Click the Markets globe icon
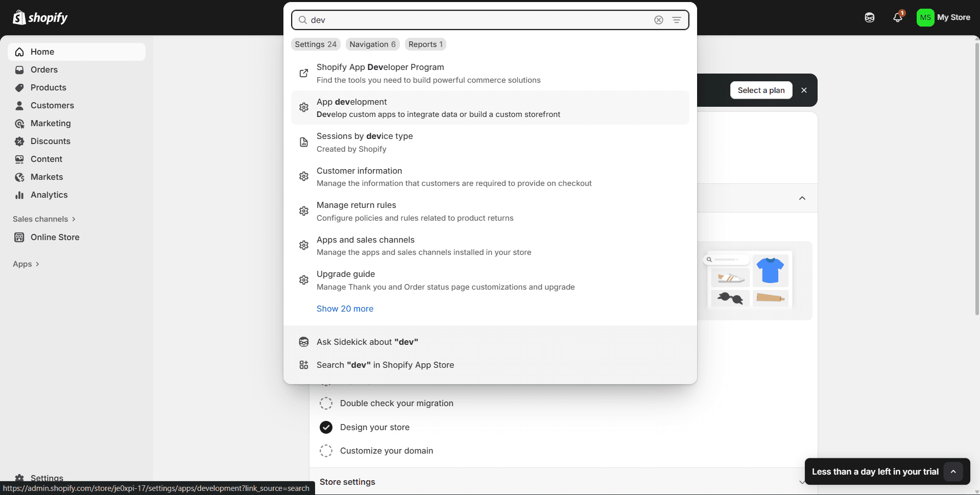Viewport: 980px width, 495px height. click(x=19, y=177)
